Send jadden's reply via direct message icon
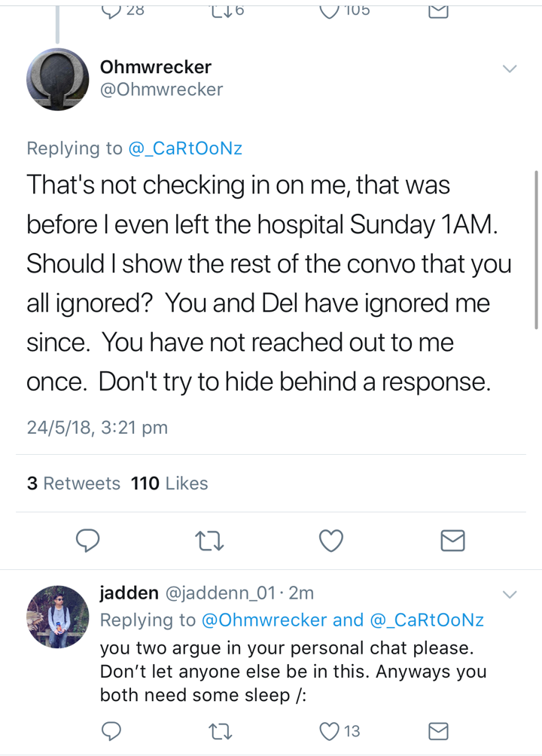Viewport: 542px width, 756px height. pos(438,731)
